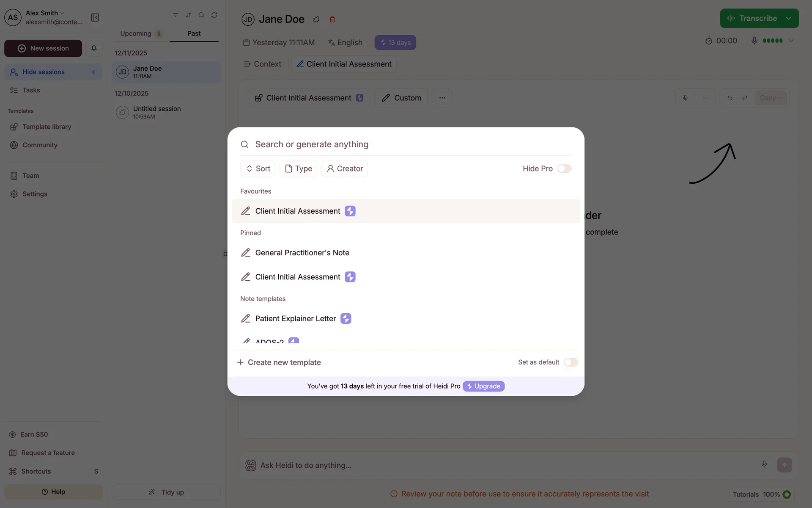Collapse the sidebar panel icon
812x508 pixels.
click(95, 17)
